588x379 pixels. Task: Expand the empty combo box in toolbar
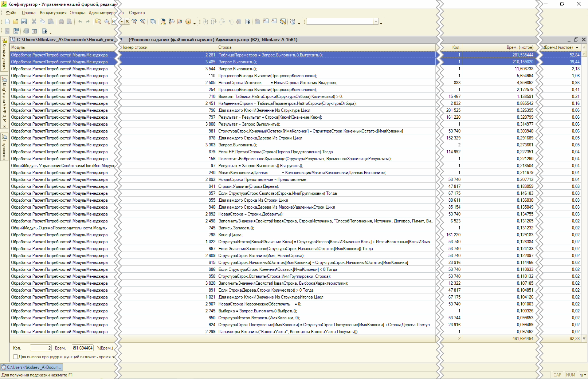pos(376,22)
